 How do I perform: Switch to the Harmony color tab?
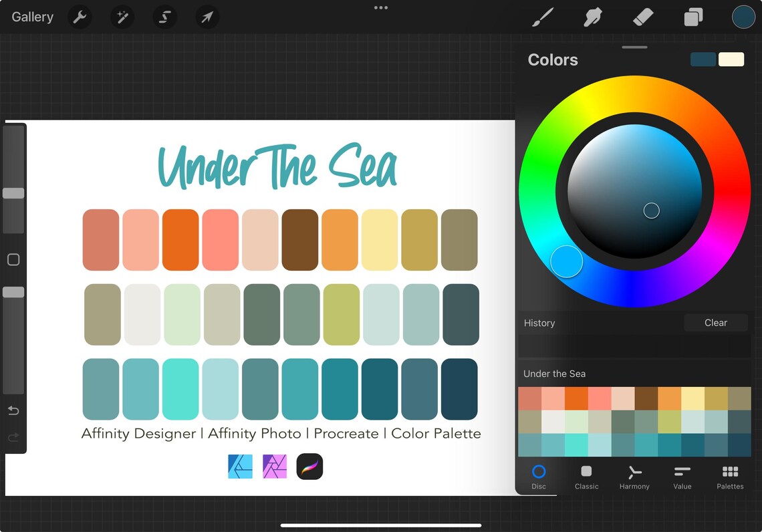(x=634, y=477)
